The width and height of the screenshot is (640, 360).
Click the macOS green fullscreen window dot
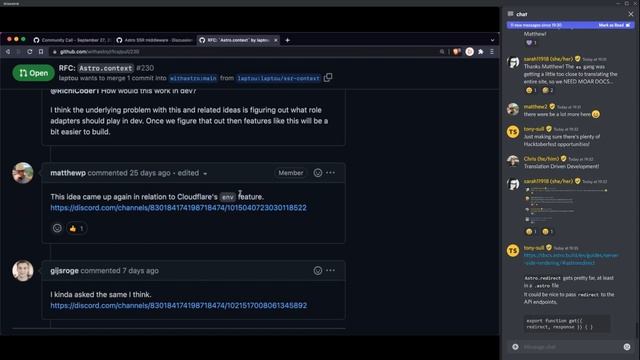pyautogui.click(x=23, y=39)
